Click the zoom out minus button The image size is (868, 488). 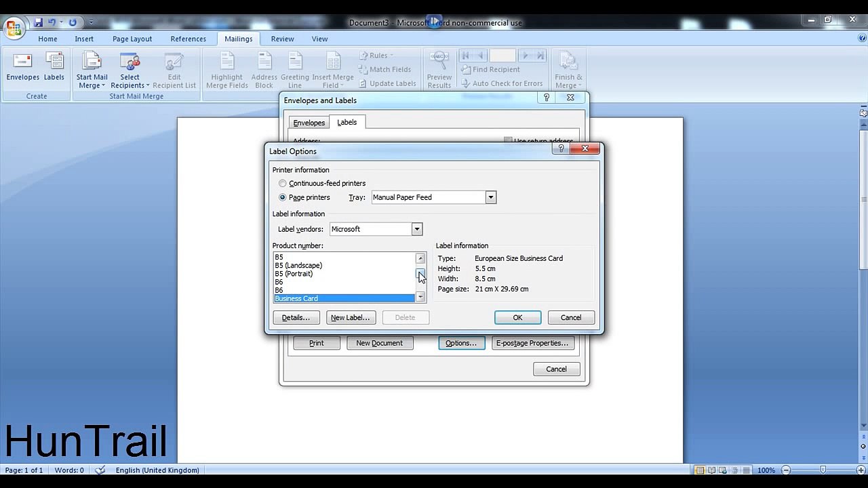786,470
